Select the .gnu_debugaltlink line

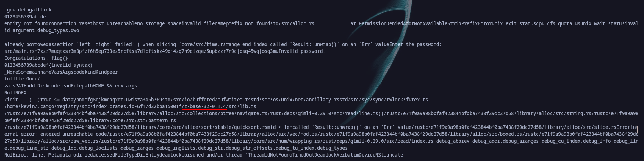[x=28, y=10]
